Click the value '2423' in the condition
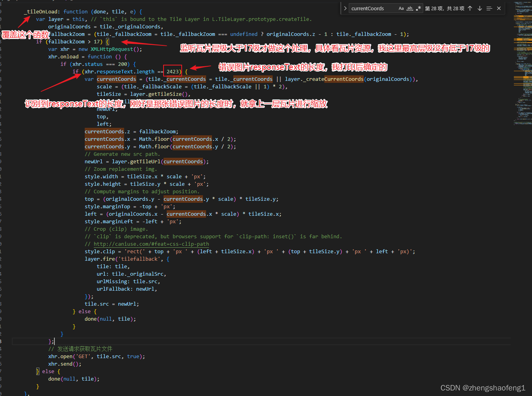The height and width of the screenshot is (396, 532). pos(173,72)
